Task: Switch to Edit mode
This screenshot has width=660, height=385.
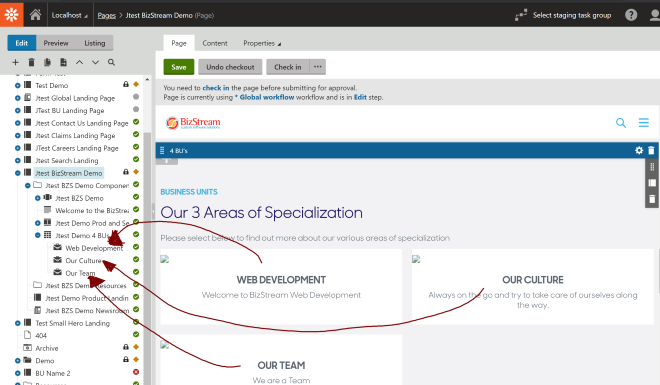Action: pos(21,43)
